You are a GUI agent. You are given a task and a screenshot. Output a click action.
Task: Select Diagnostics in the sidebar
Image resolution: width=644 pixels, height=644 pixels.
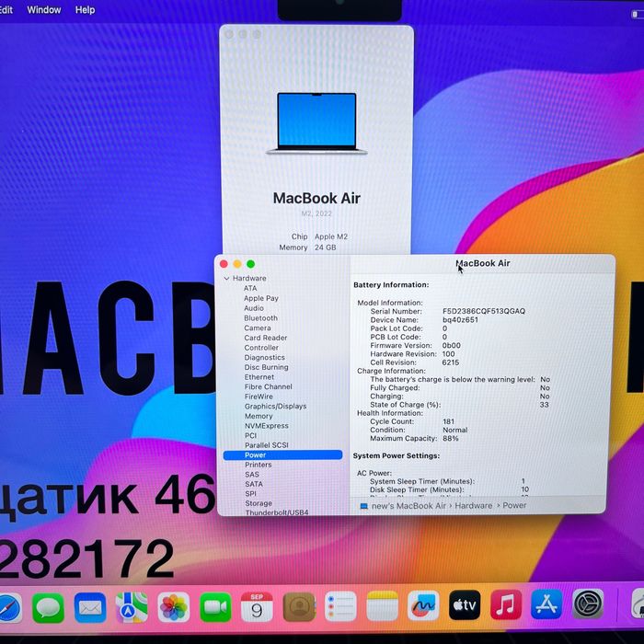tap(265, 357)
